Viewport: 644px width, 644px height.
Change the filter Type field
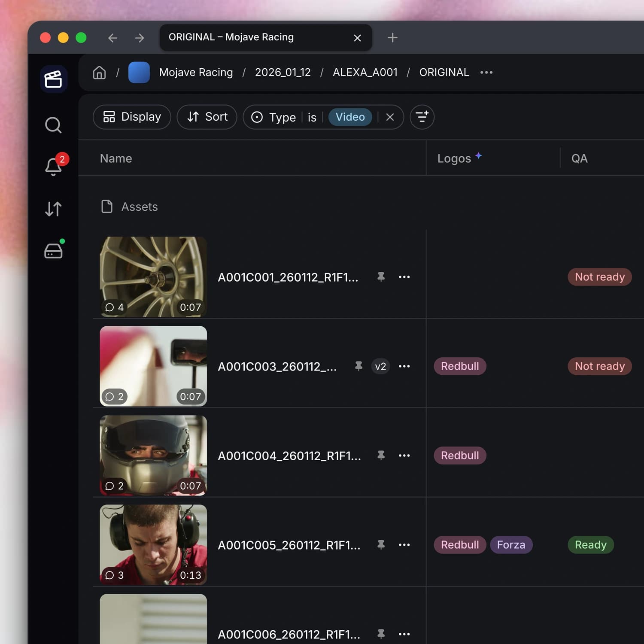(273, 117)
